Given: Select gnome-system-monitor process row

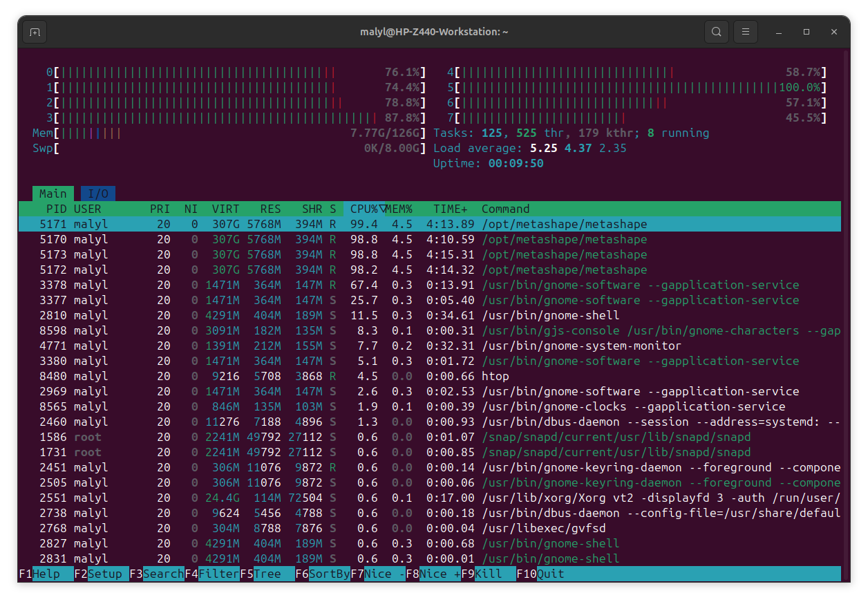Looking at the screenshot, I should [430, 346].
